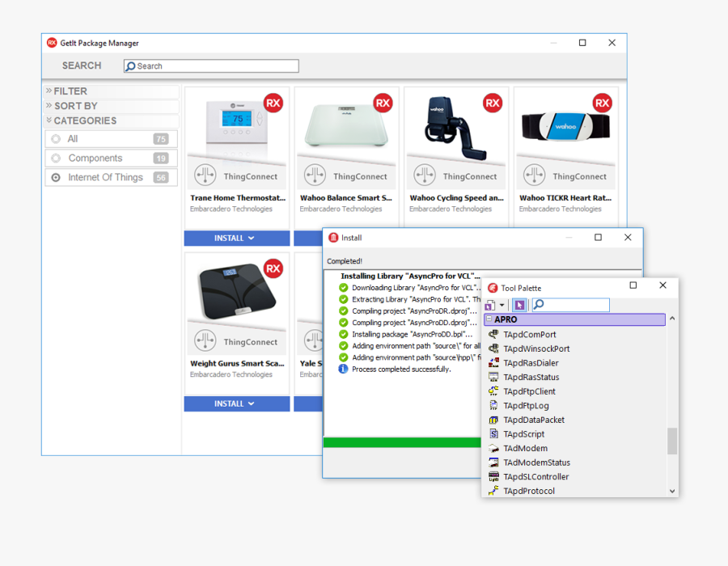
Task: Expand the SORT BY section
Action: point(112,106)
